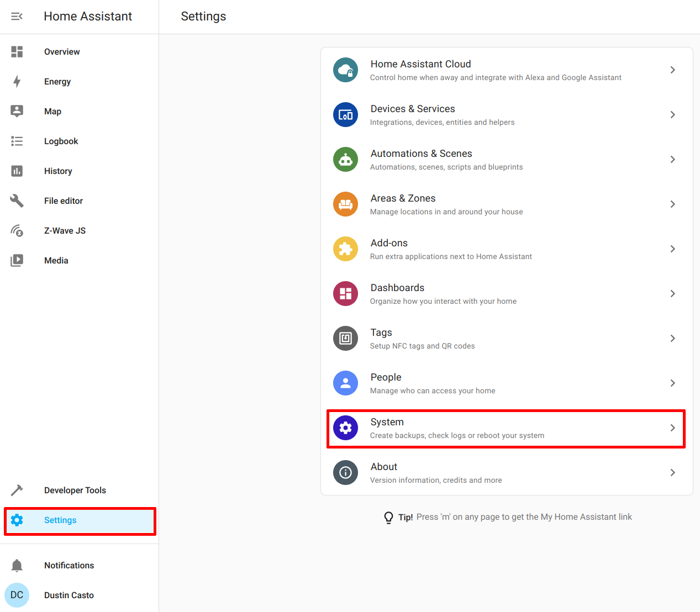Screen dimensions: 700x612
Task: Open System chevron arrow
Action: (673, 428)
